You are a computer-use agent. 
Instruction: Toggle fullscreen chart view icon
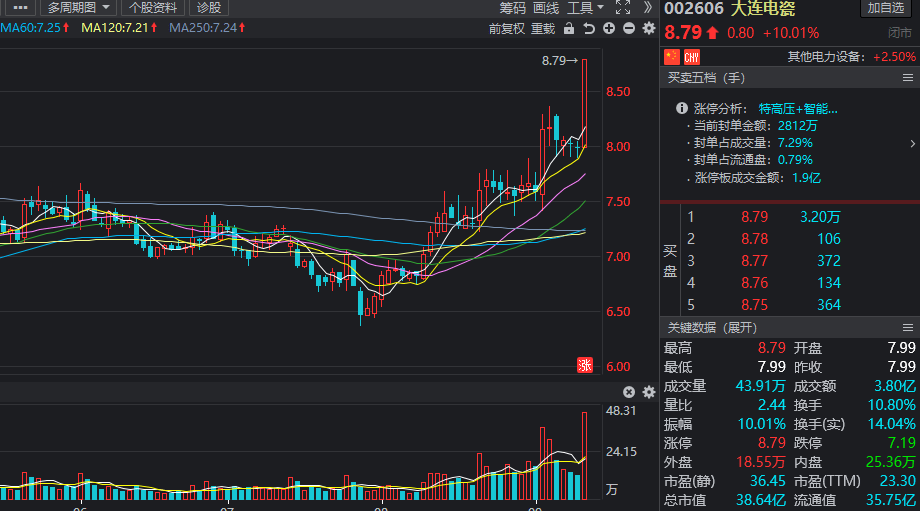pos(622,7)
